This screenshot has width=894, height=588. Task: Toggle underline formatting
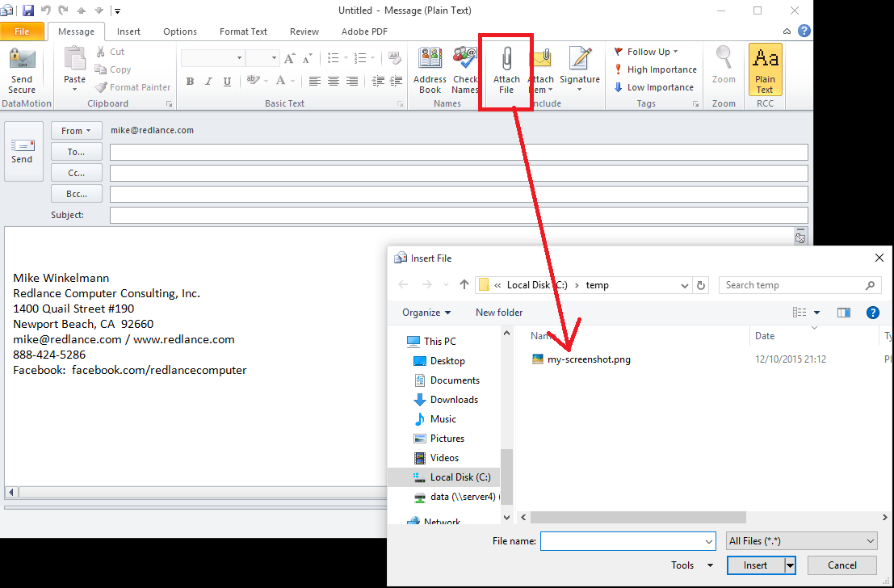(x=227, y=82)
